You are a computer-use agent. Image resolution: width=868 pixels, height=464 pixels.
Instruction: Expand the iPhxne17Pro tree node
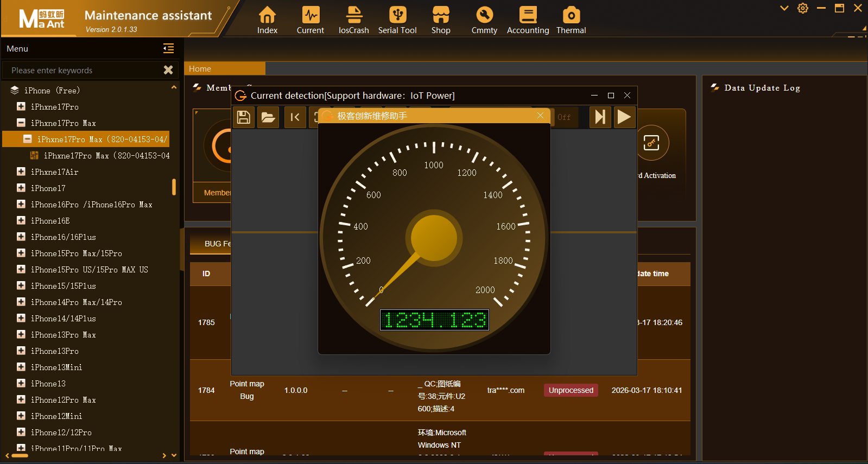tap(21, 107)
